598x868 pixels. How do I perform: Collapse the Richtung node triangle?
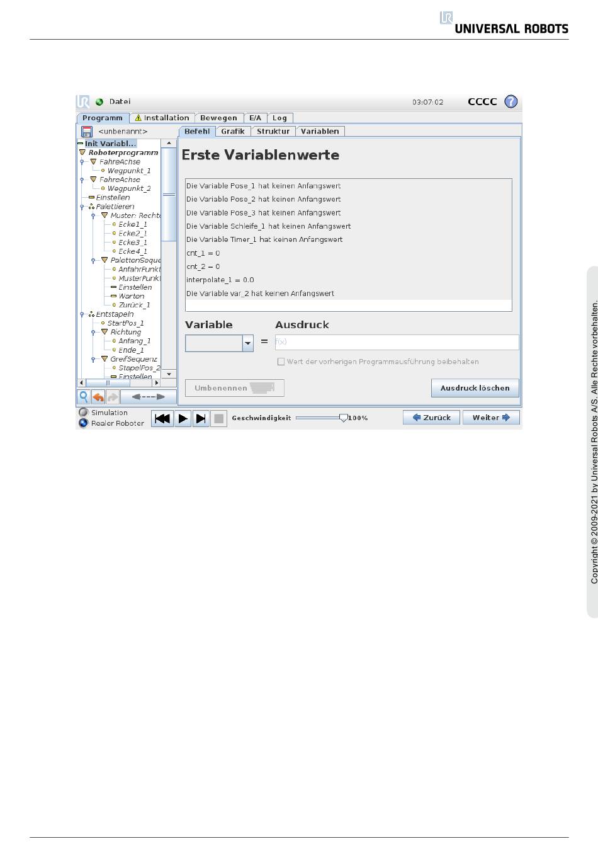[104, 332]
